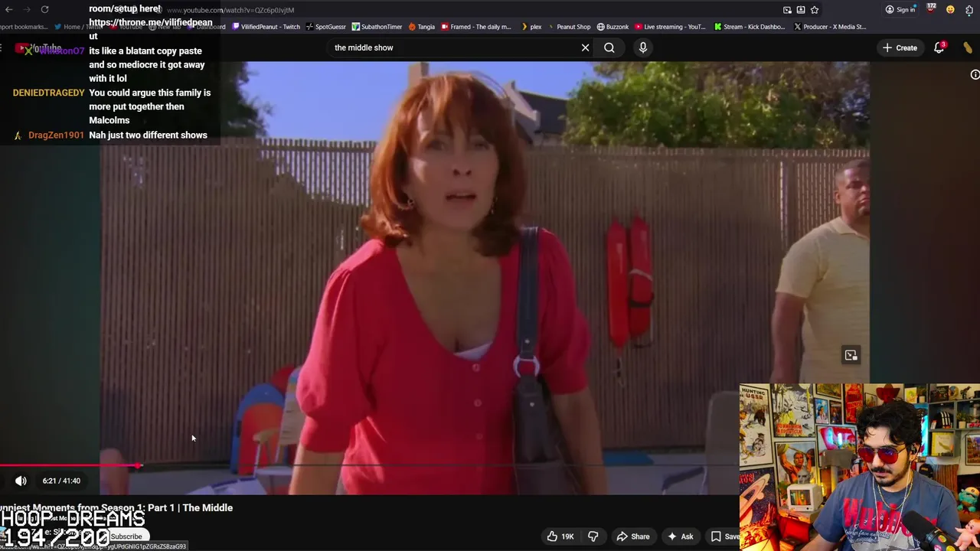Click the streamer webcam overlay
Screen dimensions: 980x551
(x=859, y=467)
